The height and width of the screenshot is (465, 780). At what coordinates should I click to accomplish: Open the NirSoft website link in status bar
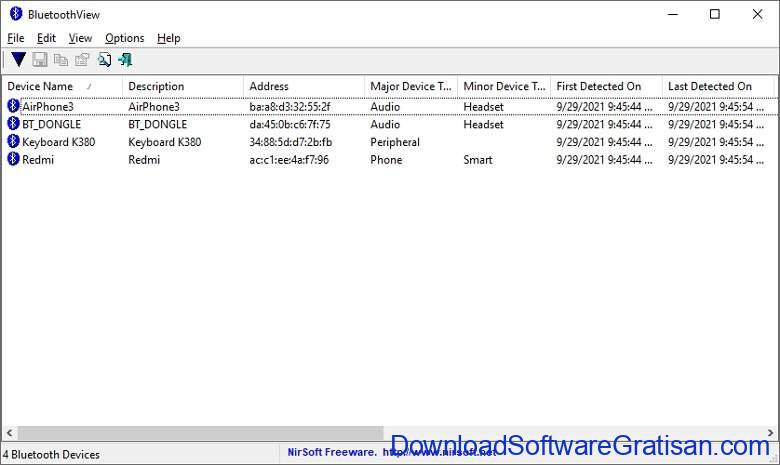tap(439, 452)
